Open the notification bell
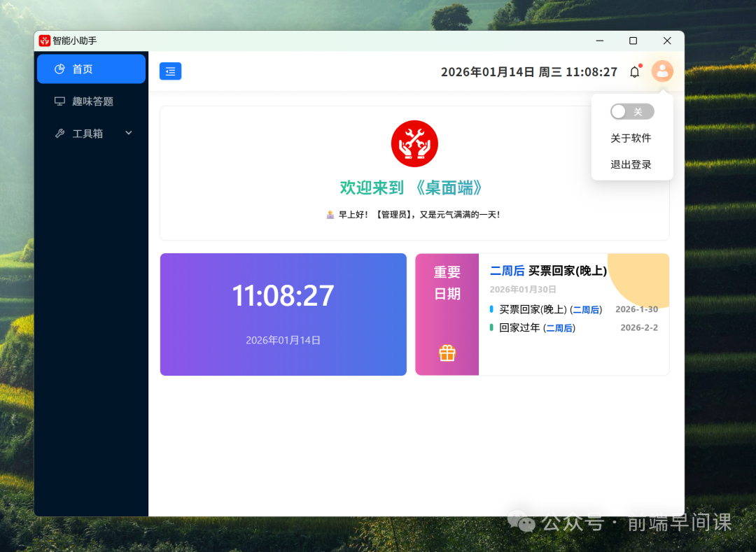Screen dimensions: 756x552 click(635, 72)
